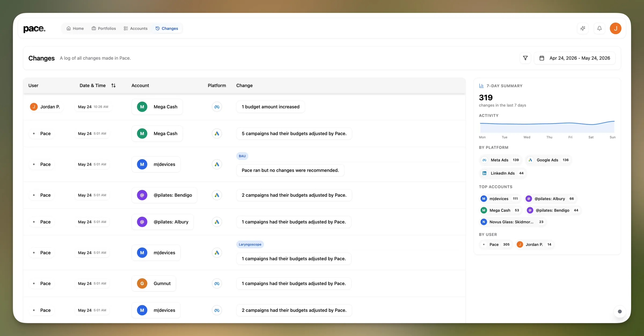Click Google Ads icon in BAU row

[x=217, y=164]
